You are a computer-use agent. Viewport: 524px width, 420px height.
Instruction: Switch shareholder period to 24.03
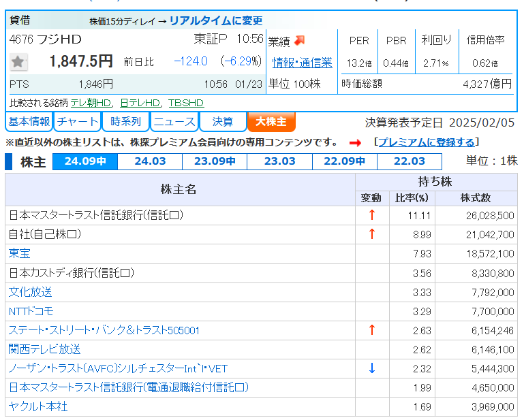pyautogui.click(x=150, y=161)
